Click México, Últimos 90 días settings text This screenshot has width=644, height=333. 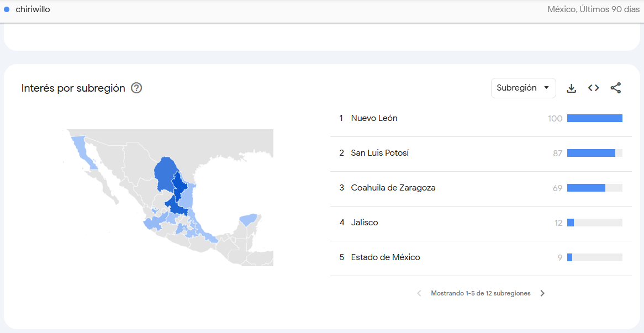pyautogui.click(x=593, y=9)
